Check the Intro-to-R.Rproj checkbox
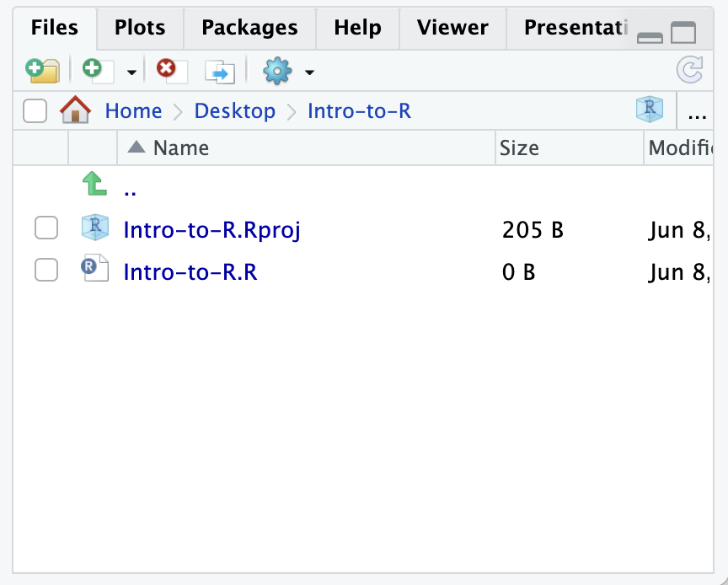728x585 pixels. (45, 228)
